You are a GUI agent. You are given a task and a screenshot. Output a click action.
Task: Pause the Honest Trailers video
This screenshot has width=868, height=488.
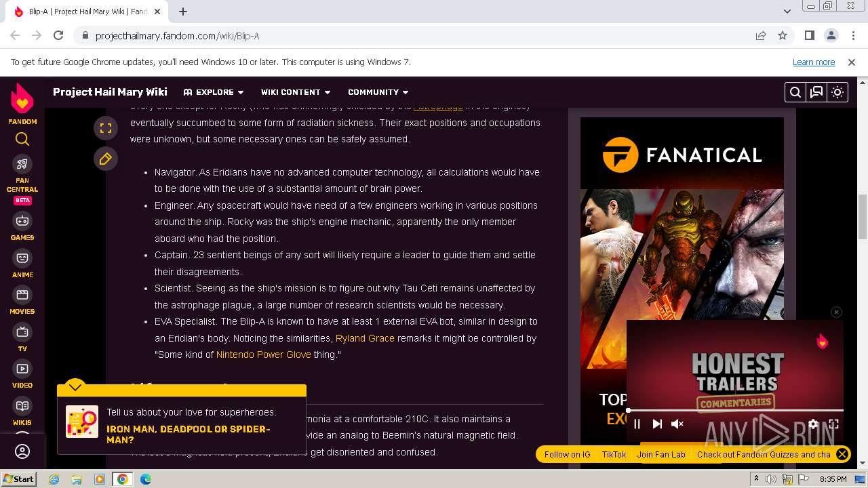tap(637, 424)
